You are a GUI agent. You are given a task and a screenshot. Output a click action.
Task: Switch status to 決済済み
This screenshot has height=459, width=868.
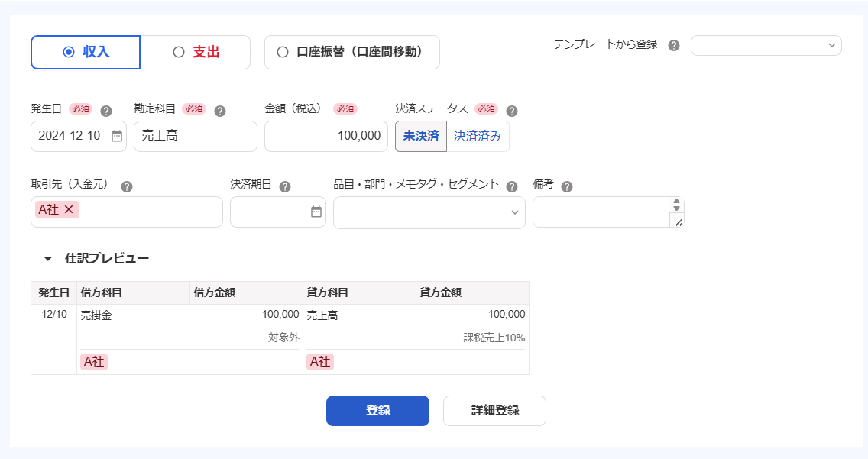pyautogui.click(x=478, y=136)
